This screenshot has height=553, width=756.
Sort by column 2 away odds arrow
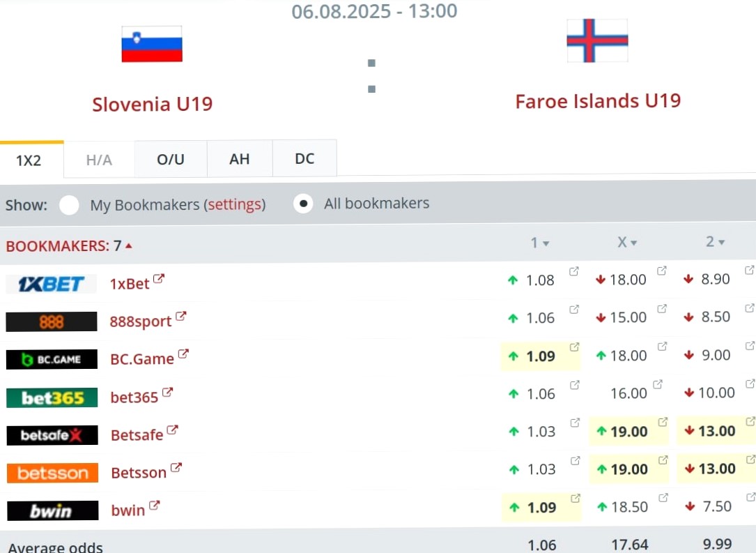click(721, 242)
